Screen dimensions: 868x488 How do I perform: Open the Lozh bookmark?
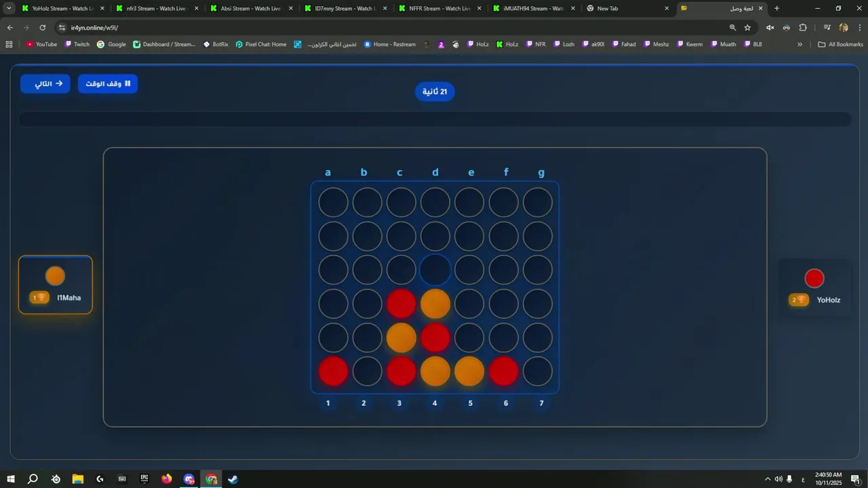(x=564, y=44)
